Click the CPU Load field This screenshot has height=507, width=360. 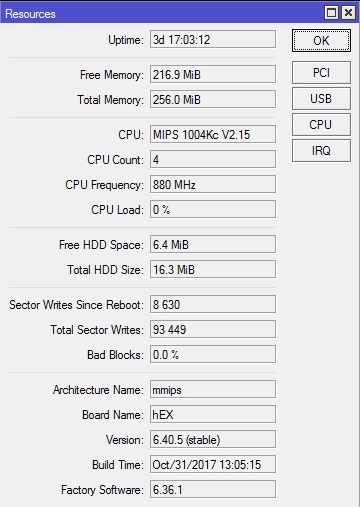(213, 209)
